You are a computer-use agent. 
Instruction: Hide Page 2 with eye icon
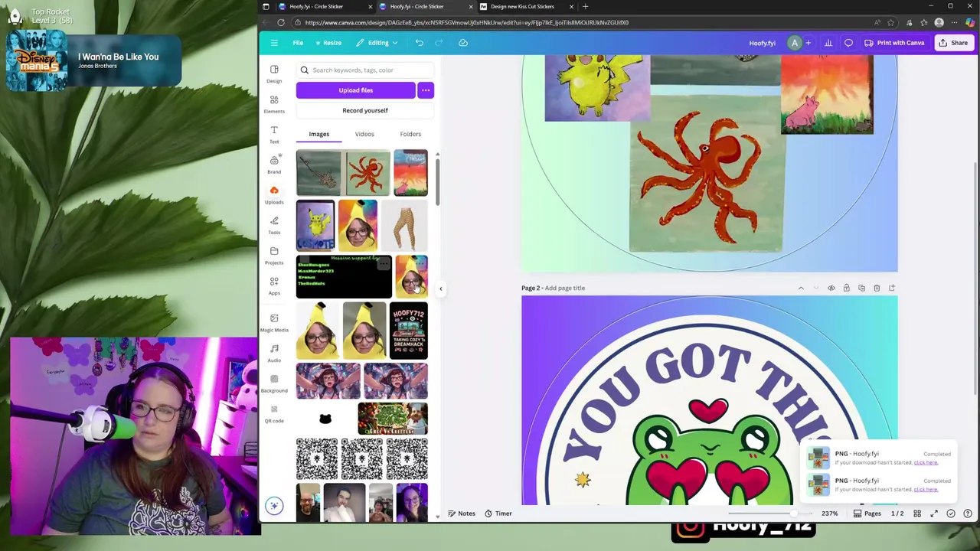[831, 289]
